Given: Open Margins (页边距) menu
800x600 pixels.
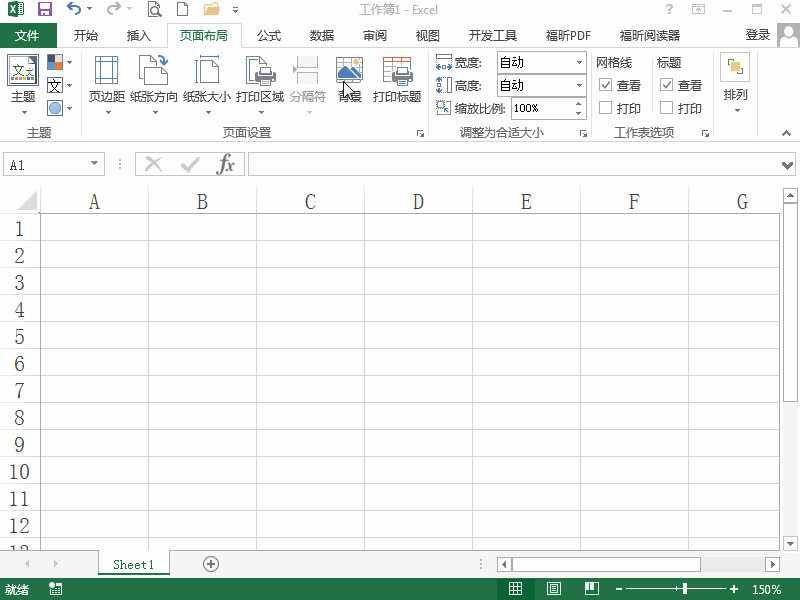Looking at the screenshot, I should (107, 85).
